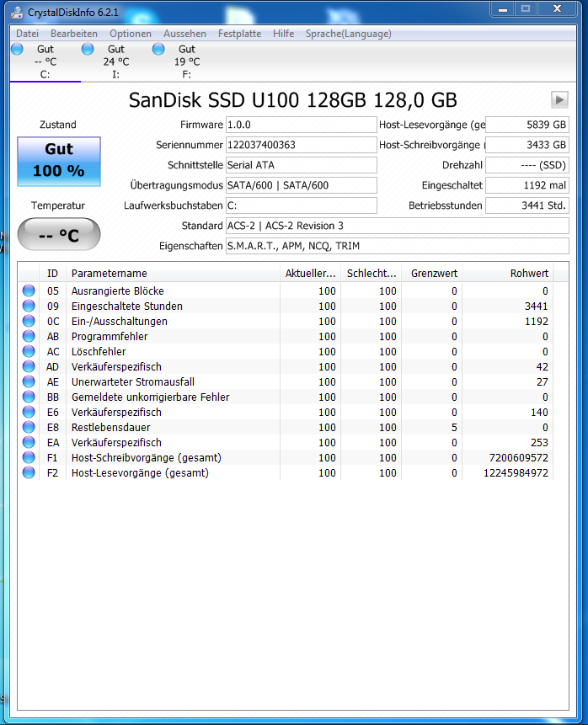588x725 pixels.
Task: Select the Ausrangierte Blöcke parameter name
Action: pyautogui.click(x=117, y=291)
